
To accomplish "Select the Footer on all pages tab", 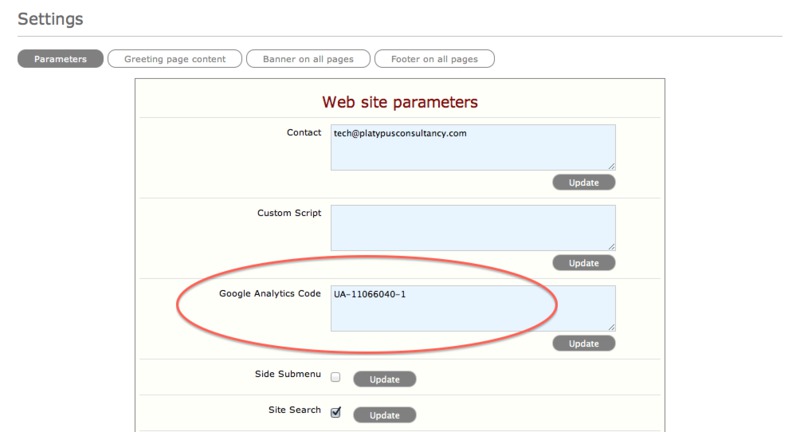I will tap(434, 59).
